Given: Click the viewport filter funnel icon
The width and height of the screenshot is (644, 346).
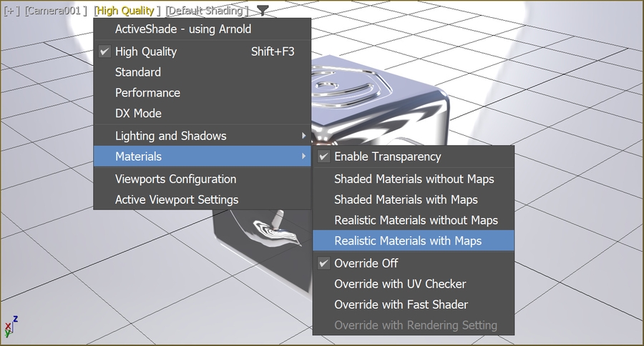Looking at the screenshot, I should [263, 10].
